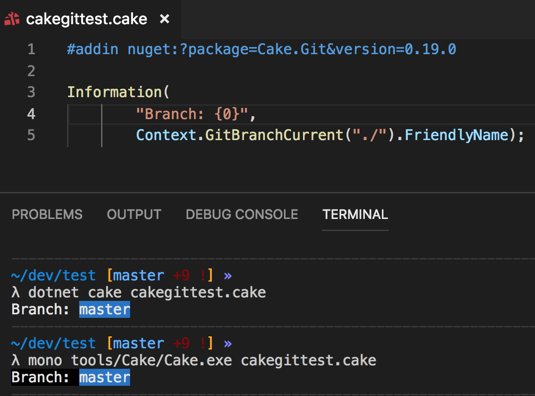
Task: Open the DEBUG CONSOLE tab
Action: [242, 215]
